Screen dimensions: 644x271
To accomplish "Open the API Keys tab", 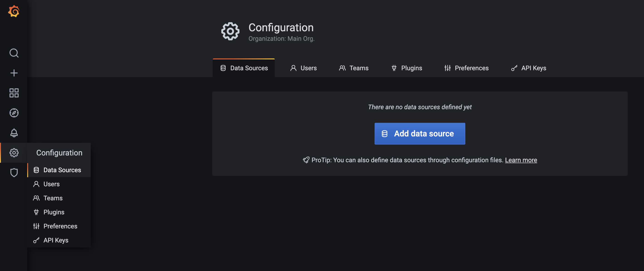I will (x=529, y=68).
